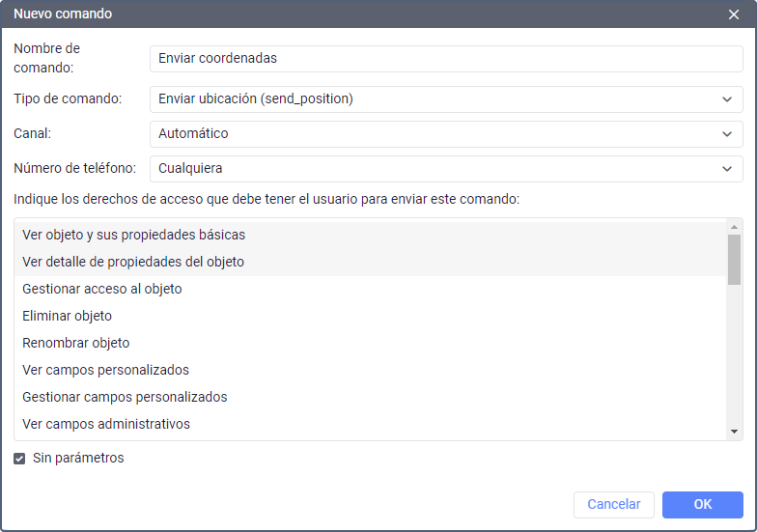
Task: Confirm with the OK button
Action: pyautogui.click(x=702, y=504)
